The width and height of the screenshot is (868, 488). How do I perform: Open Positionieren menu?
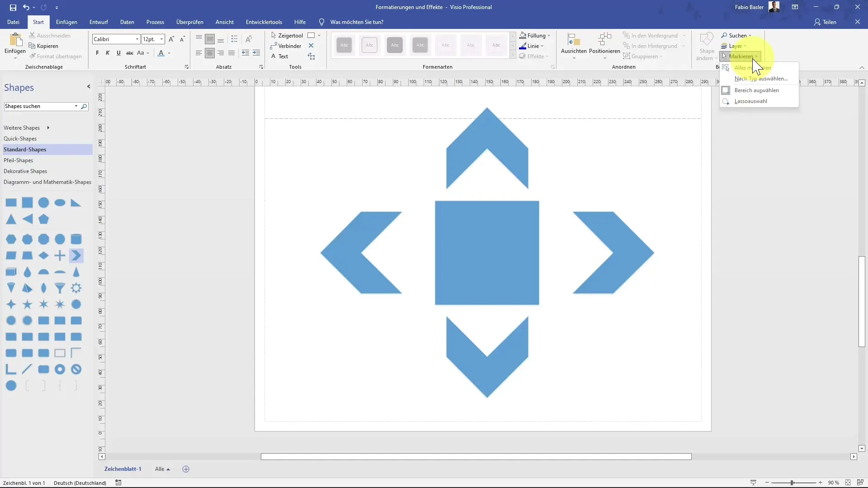pos(604,46)
